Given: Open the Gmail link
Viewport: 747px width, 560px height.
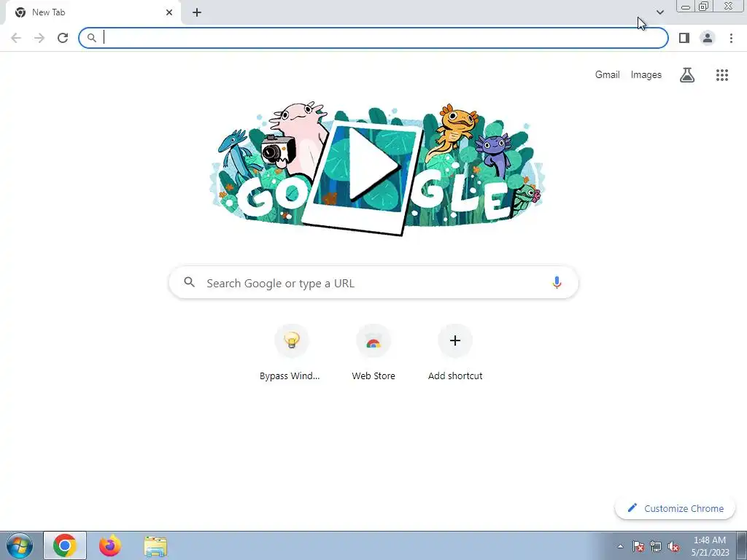Looking at the screenshot, I should pos(607,75).
